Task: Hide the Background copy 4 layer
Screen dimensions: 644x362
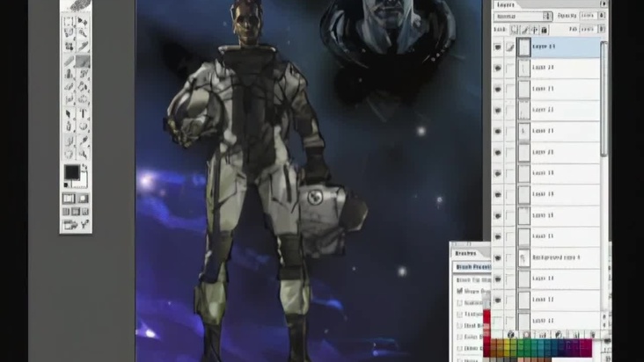Action: tap(498, 257)
